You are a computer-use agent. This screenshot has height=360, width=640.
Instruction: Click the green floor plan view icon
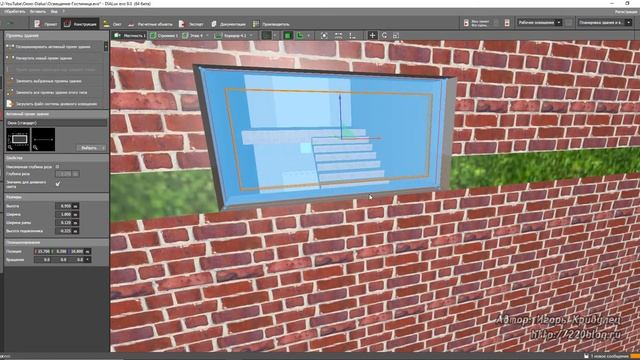pyautogui.click(x=287, y=36)
